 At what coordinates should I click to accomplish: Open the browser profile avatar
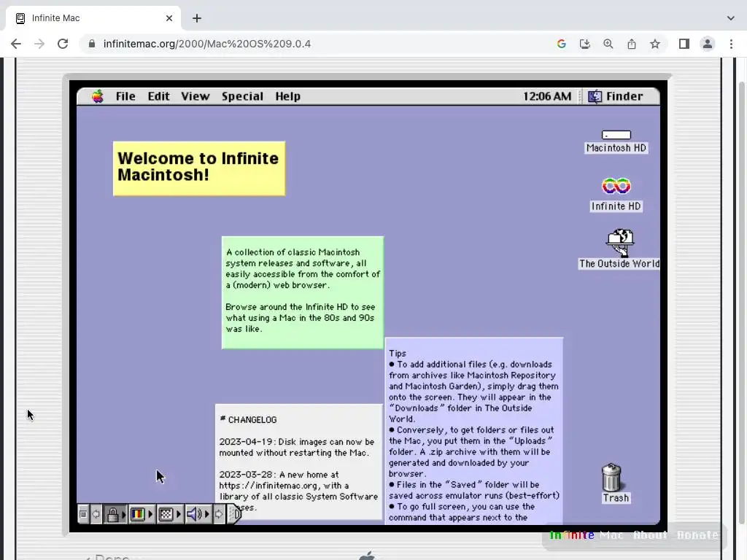708,44
